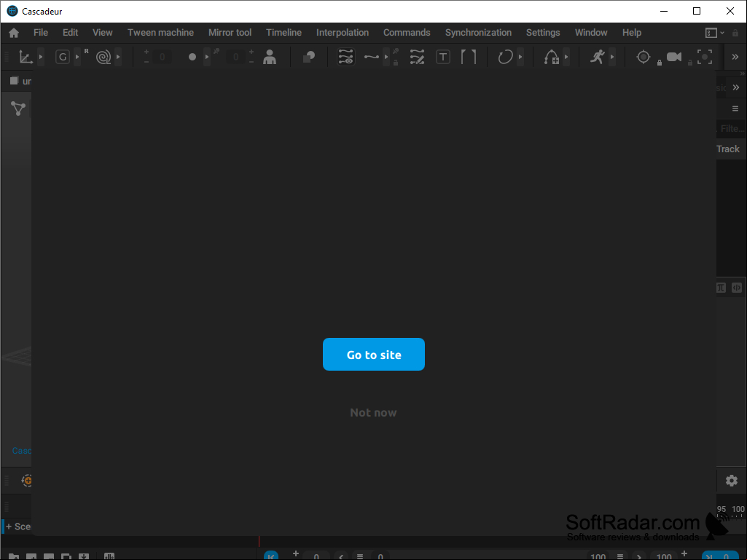Expand the arrow beside the G icon
The image size is (747, 560).
[x=77, y=57]
